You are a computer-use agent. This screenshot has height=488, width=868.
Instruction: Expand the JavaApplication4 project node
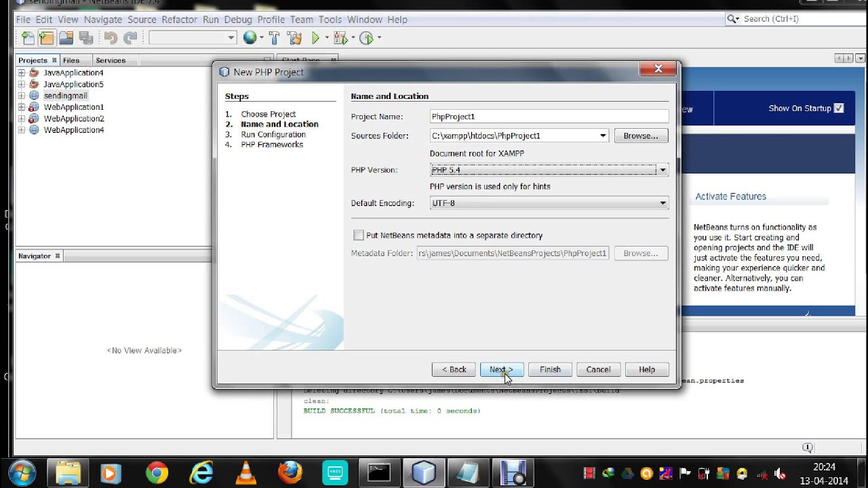(x=22, y=73)
